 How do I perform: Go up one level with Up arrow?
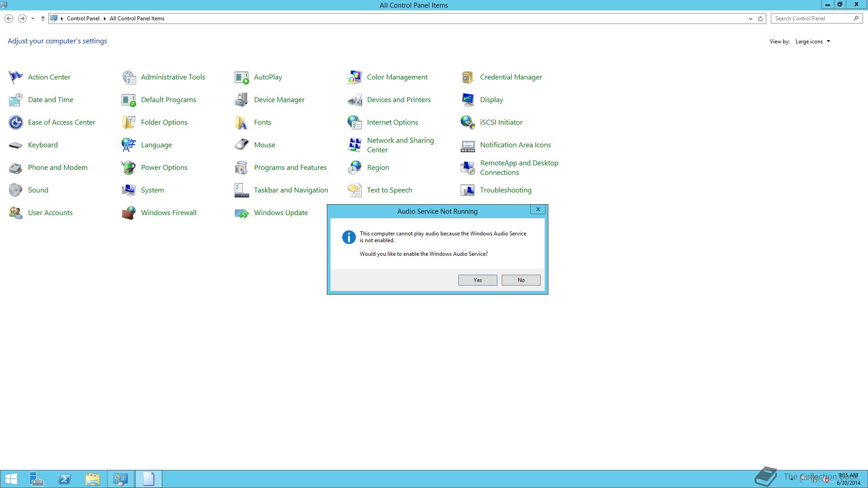(x=43, y=19)
